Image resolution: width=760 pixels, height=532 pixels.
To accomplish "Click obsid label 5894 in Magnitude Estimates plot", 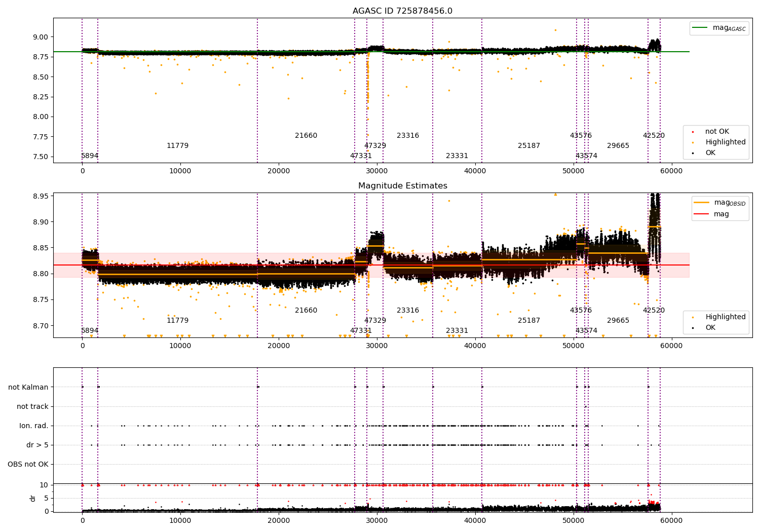I will tap(90, 331).
